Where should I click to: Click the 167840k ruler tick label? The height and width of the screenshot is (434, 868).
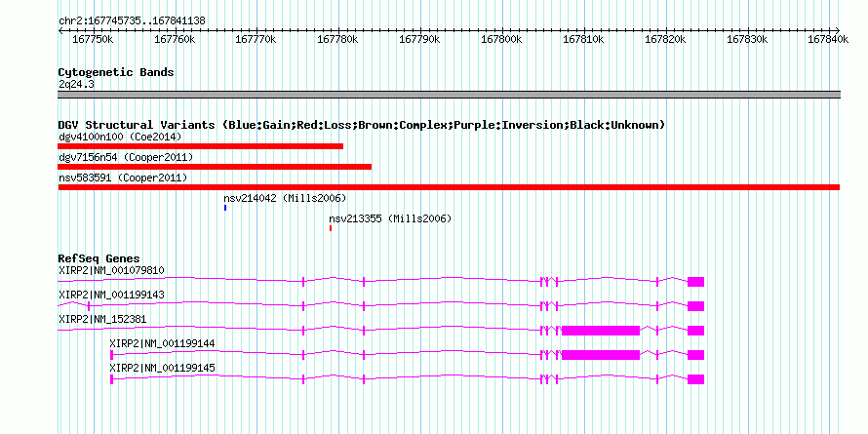coord(828,40)
